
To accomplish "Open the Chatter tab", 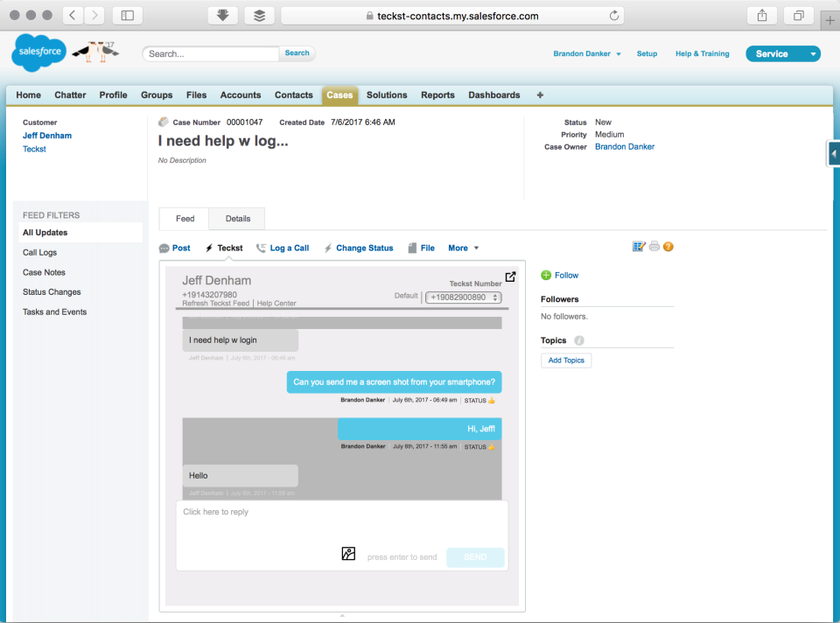I will [70, 94].
